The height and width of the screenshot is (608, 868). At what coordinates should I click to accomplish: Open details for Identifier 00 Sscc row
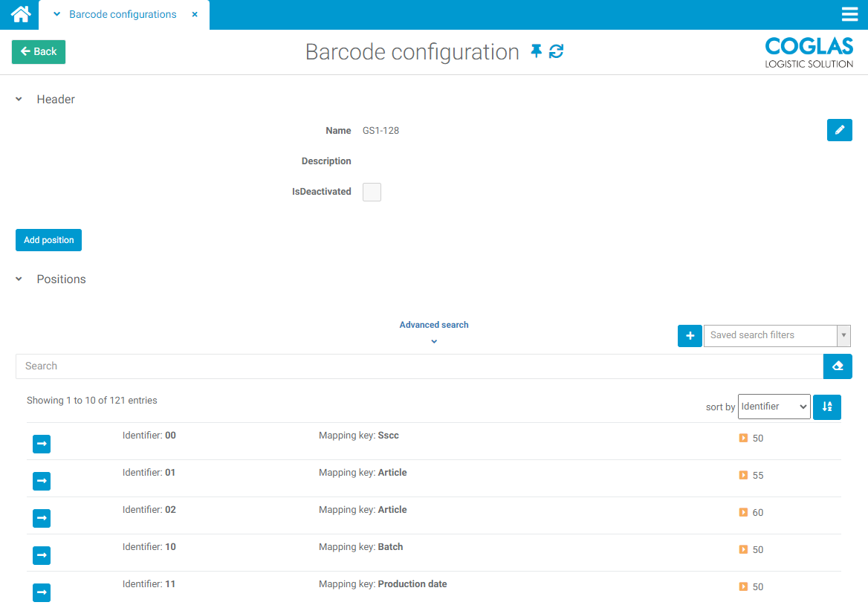coord(41,444)
